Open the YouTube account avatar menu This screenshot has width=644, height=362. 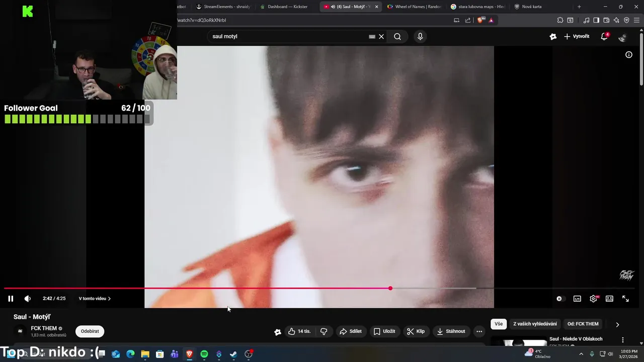click(x=623, y=37)
